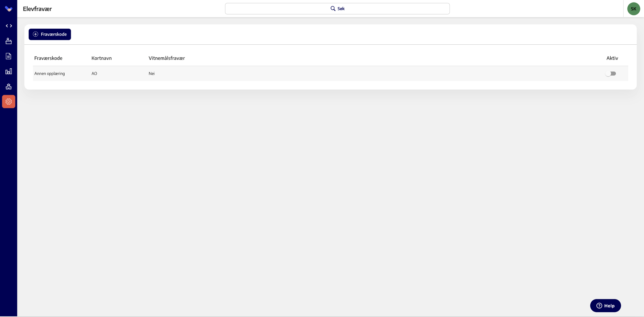Click the add Fraværskode button
Image resolution: width=644 pixels, height=317 pixels.
tap(50, 34)
